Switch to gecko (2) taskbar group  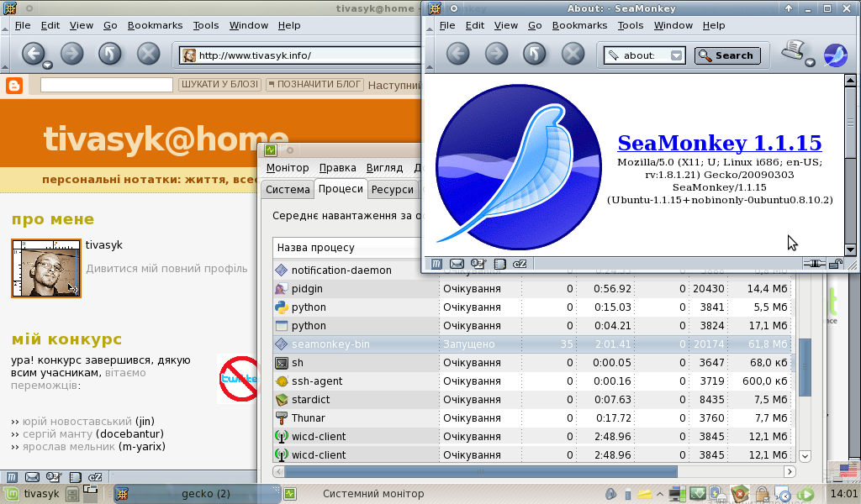[x=196, y=494]
